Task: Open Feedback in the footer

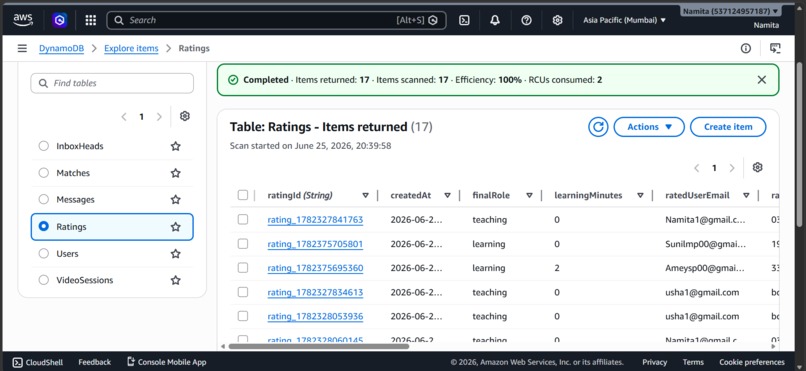Action: tap(94, 362)
